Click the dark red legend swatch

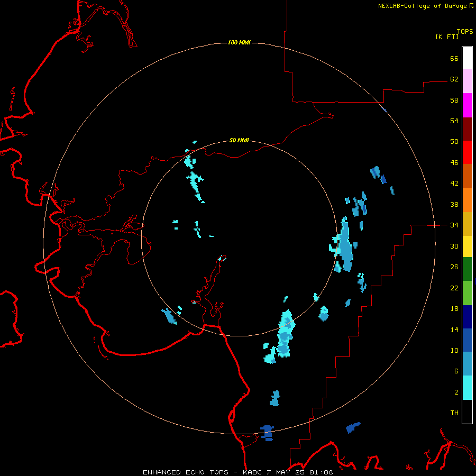pos(467,129)
